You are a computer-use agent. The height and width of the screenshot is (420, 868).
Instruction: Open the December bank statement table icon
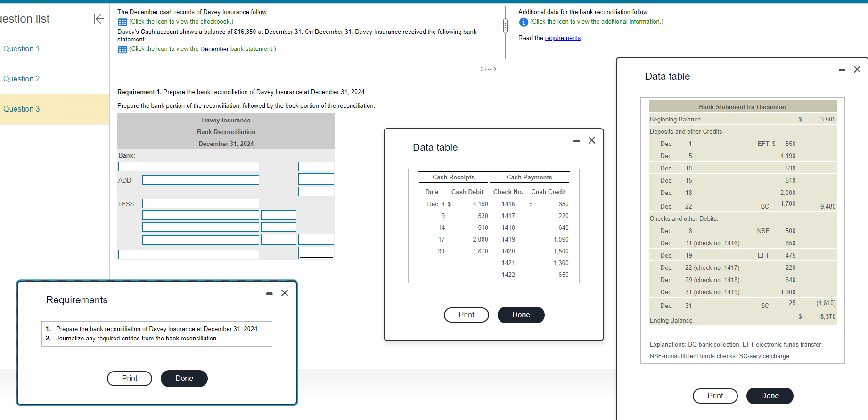[x=123, y=49]
